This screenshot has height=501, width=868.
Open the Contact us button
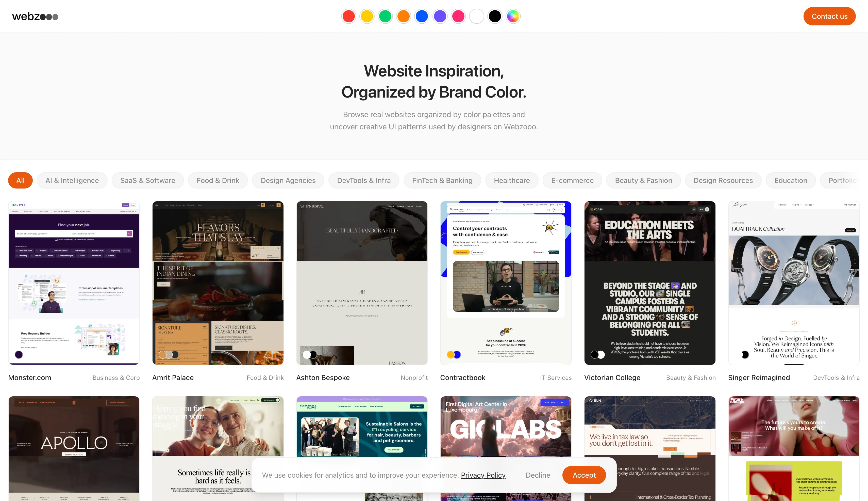[829, 16]
